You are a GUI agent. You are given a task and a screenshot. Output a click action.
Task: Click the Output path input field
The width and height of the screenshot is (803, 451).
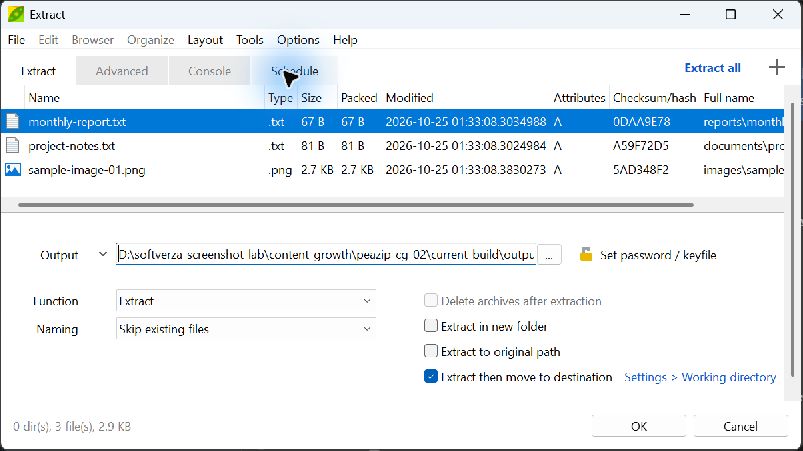click(x=326, y=254)
